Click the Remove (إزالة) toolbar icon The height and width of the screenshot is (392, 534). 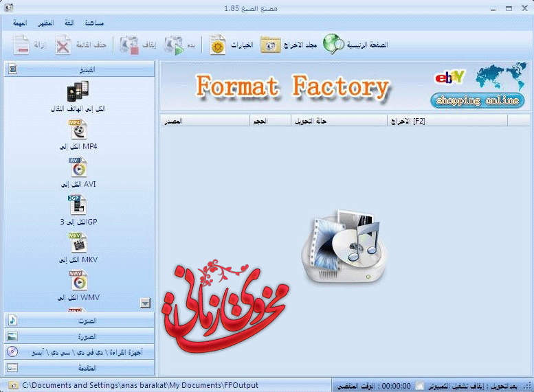(22, 45)
